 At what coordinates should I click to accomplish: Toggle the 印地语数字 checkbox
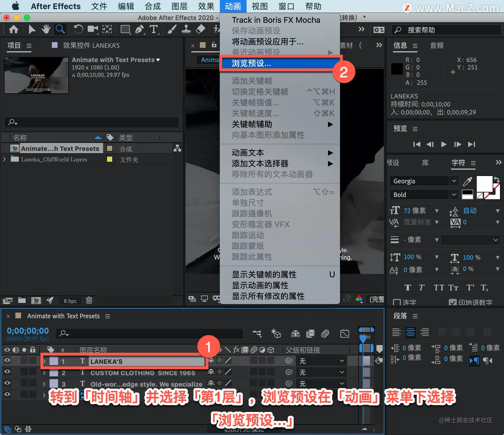tap(453, 302)
